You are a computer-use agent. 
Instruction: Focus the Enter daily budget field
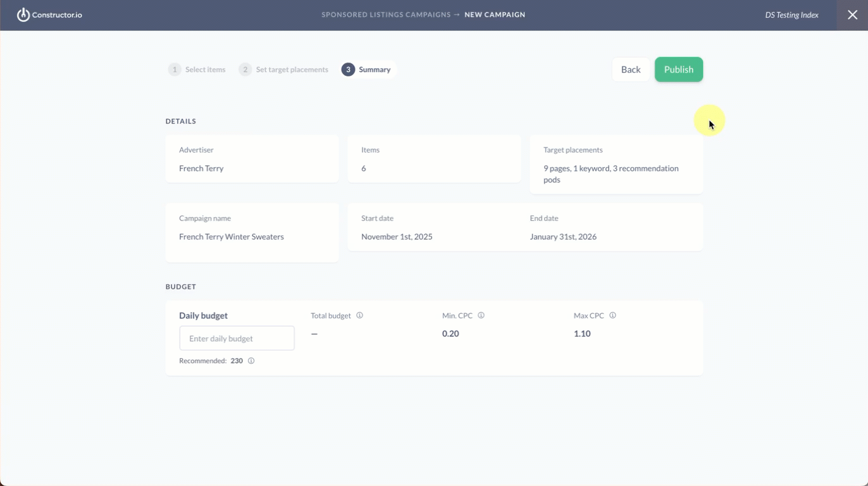point(237,339)
